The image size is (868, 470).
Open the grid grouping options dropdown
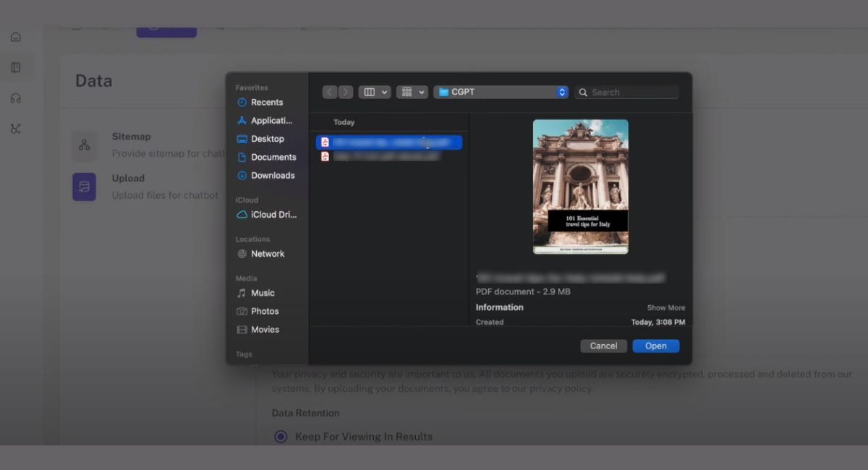(x=412, y=93)
